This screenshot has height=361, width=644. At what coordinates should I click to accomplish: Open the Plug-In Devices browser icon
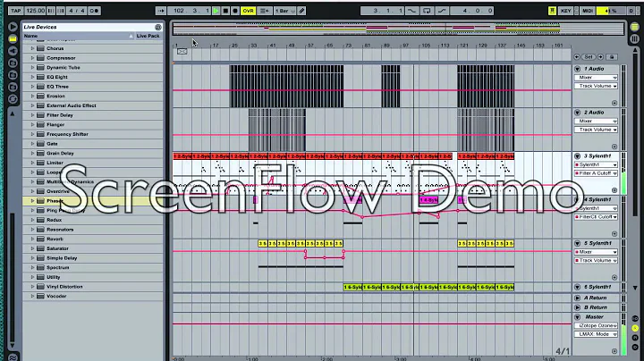13,51
